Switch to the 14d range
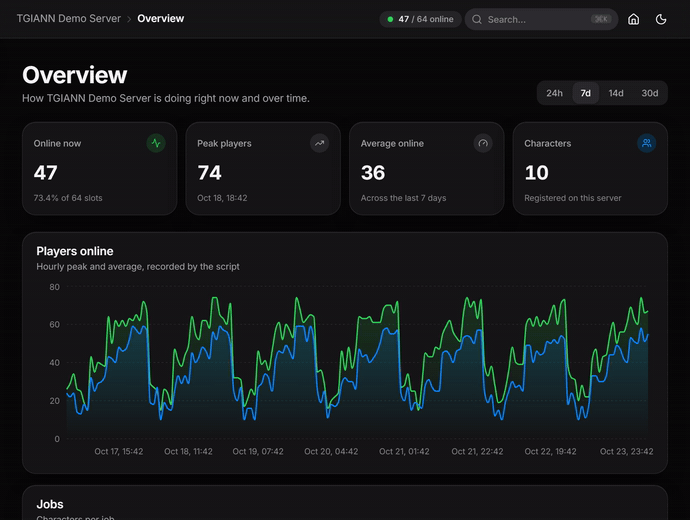Image resolution: width=690 pixels, height=520 pixels. pyautogui.click(x=616, y=93)
